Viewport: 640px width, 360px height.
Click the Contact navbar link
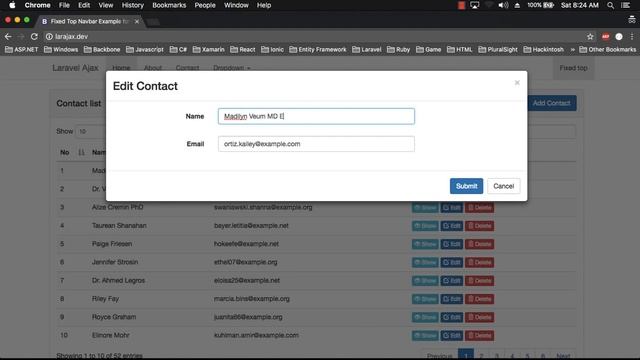click(x=187, y=68)
